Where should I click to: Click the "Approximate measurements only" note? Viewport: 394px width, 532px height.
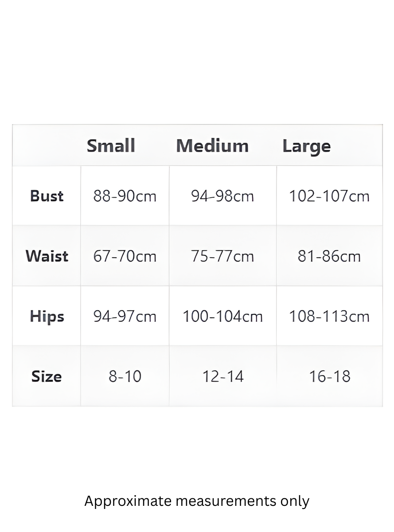[x=197, y=501]
